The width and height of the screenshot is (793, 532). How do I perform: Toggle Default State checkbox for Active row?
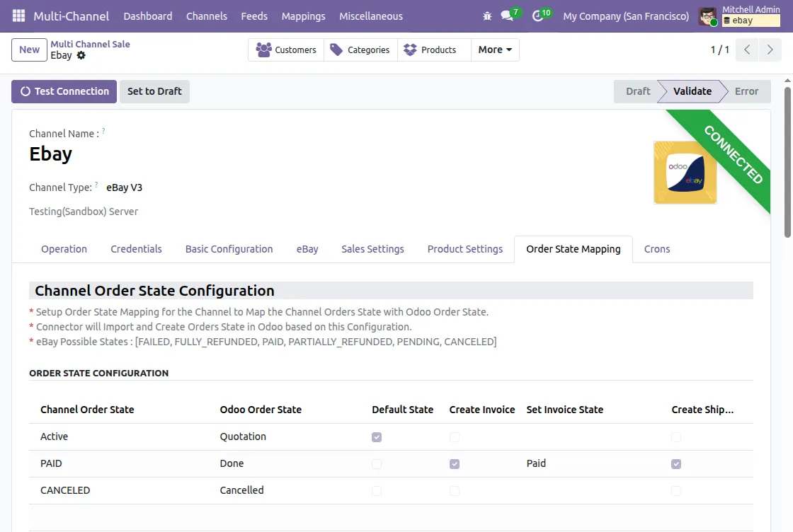coord(377,437)
